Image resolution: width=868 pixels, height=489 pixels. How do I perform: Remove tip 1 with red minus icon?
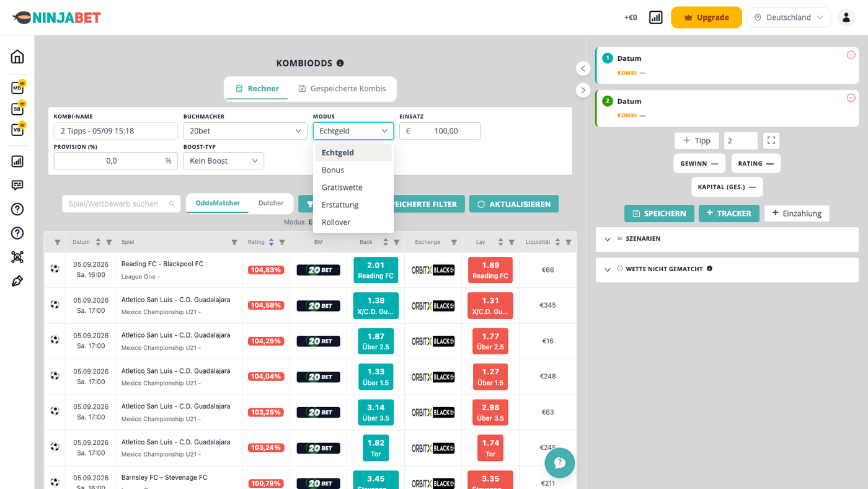pos(851,55)
